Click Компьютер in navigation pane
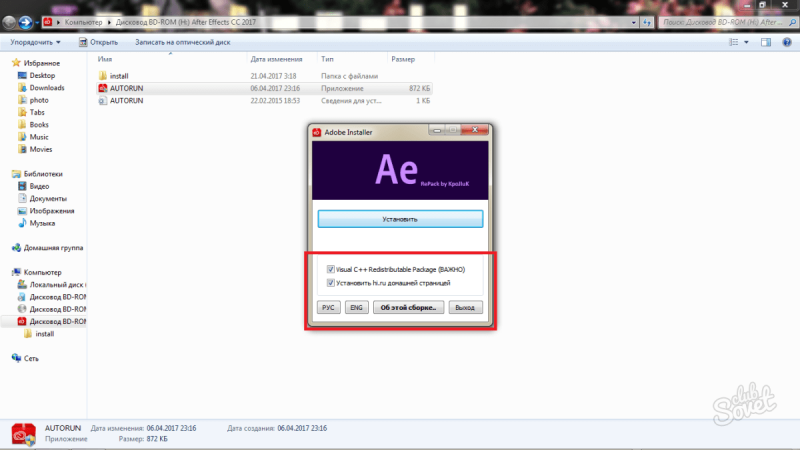 (42, 272)
